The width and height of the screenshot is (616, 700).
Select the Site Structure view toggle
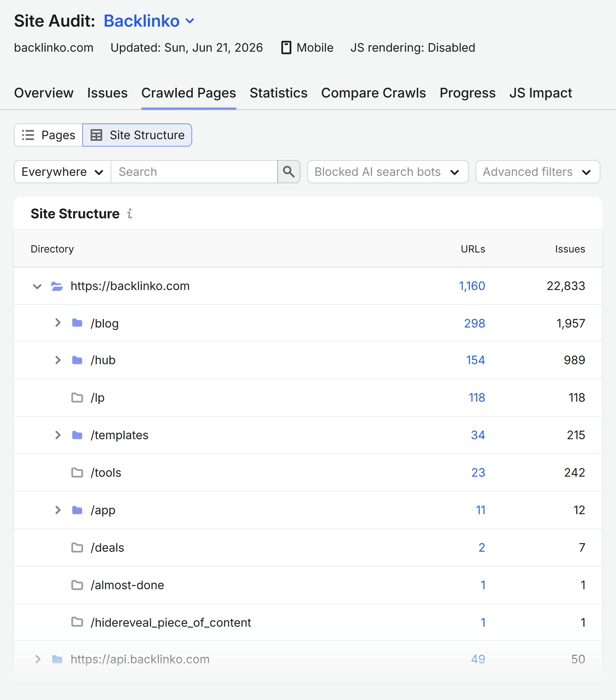pos(137,135)
